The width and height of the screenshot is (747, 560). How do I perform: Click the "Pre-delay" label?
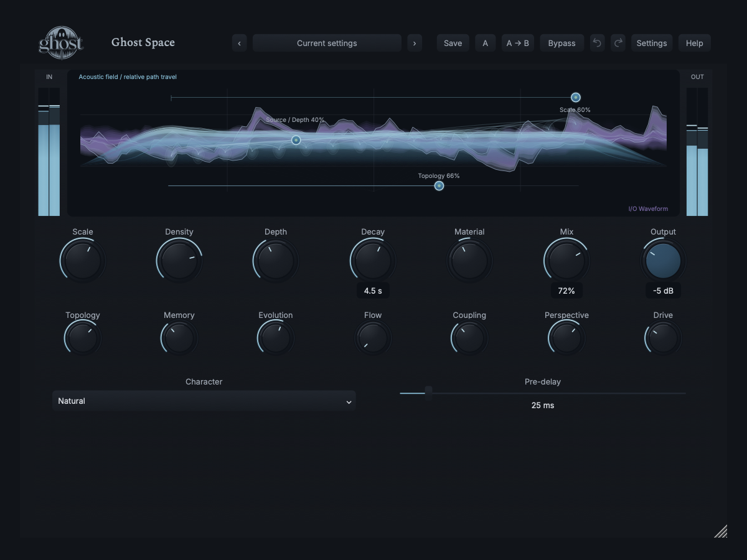click(543, 381)
